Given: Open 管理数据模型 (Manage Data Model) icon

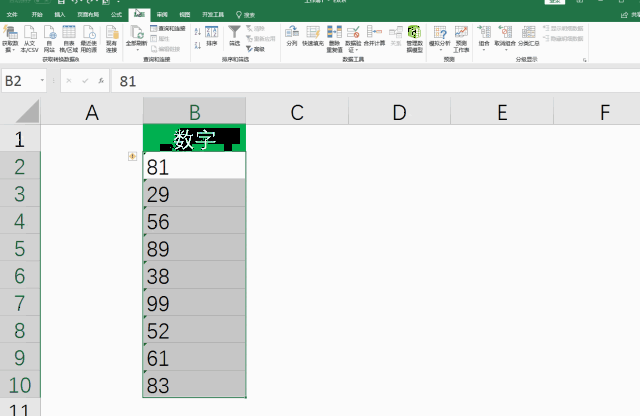Looking at the screenshot, I should (x=414, y=33).
